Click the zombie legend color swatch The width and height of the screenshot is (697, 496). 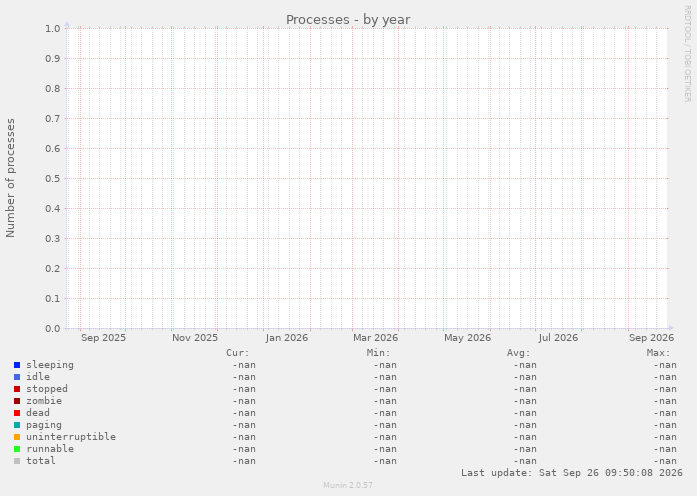coord(17,401)
